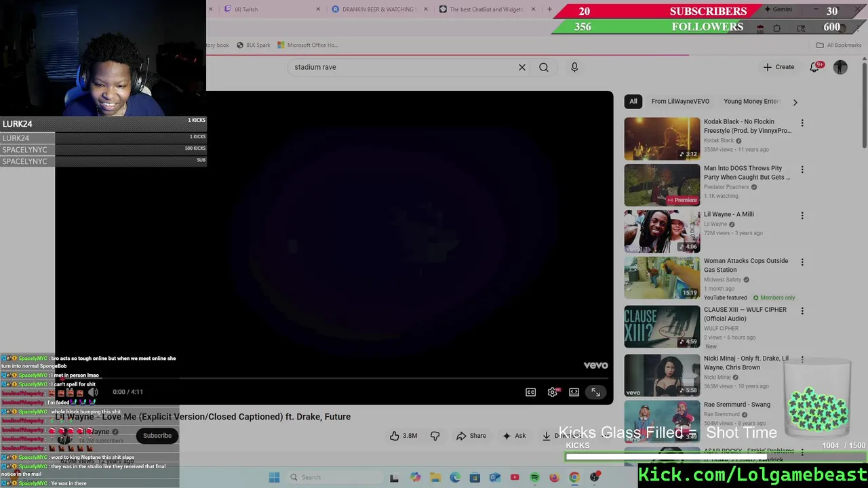Select the All filter chip

pos(633,102)
